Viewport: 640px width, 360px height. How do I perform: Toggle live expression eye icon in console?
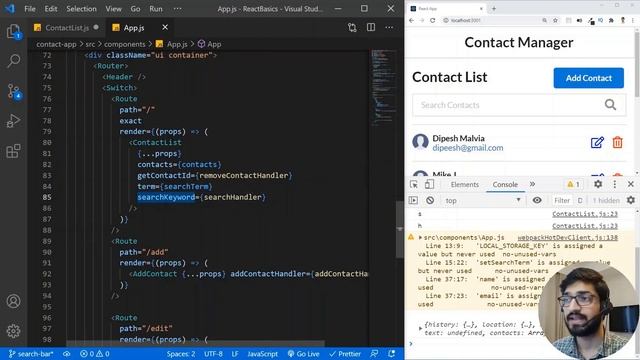[537, 200]
